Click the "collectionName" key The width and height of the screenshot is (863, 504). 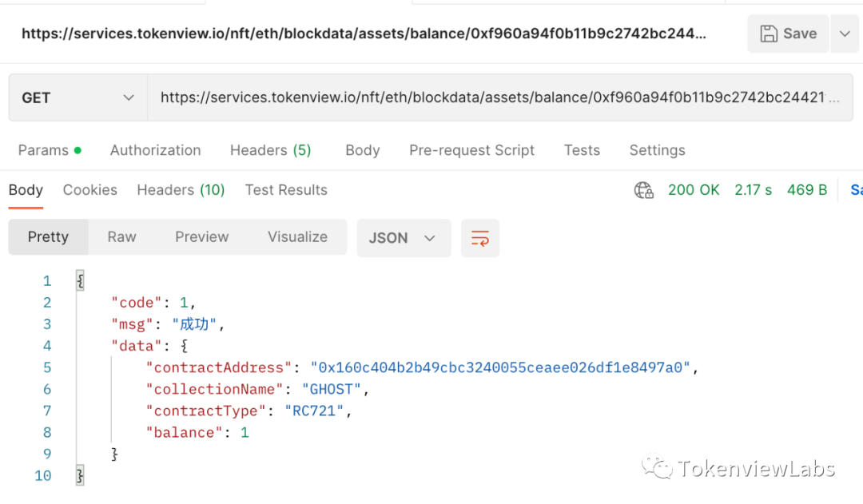click(214, 390)
